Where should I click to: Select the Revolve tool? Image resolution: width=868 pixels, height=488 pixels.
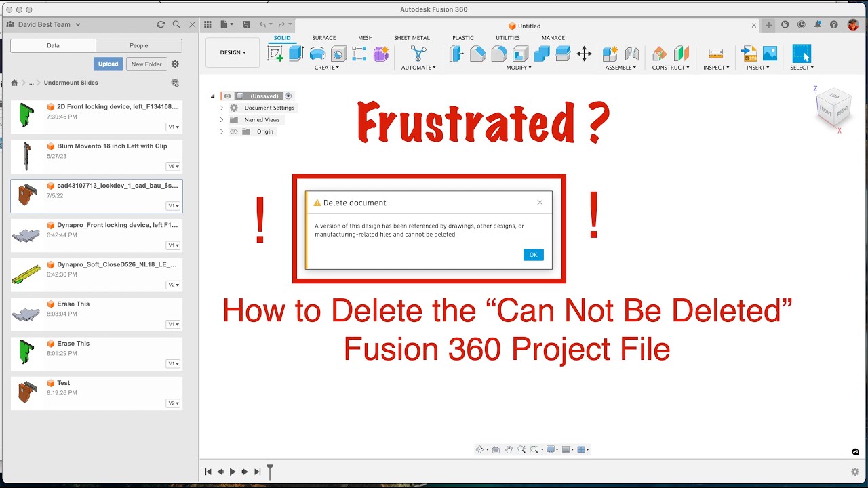[317, 54]
